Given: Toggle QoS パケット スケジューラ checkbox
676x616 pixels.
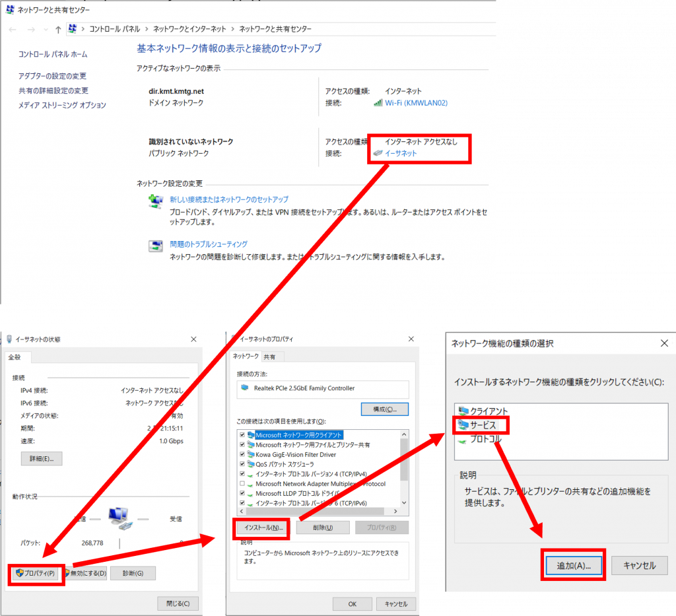Looking at the screenshot, I should pyautogui.click(x=242, y=464).
